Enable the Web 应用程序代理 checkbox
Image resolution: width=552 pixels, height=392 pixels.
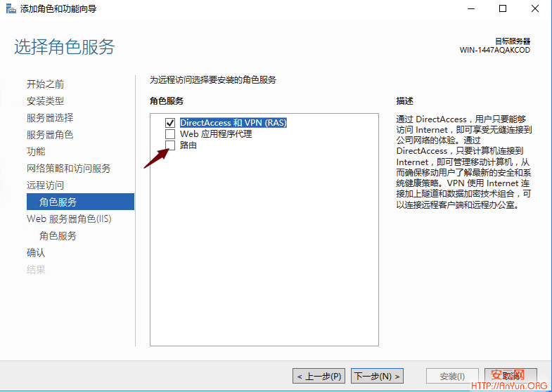click(169, 134)
